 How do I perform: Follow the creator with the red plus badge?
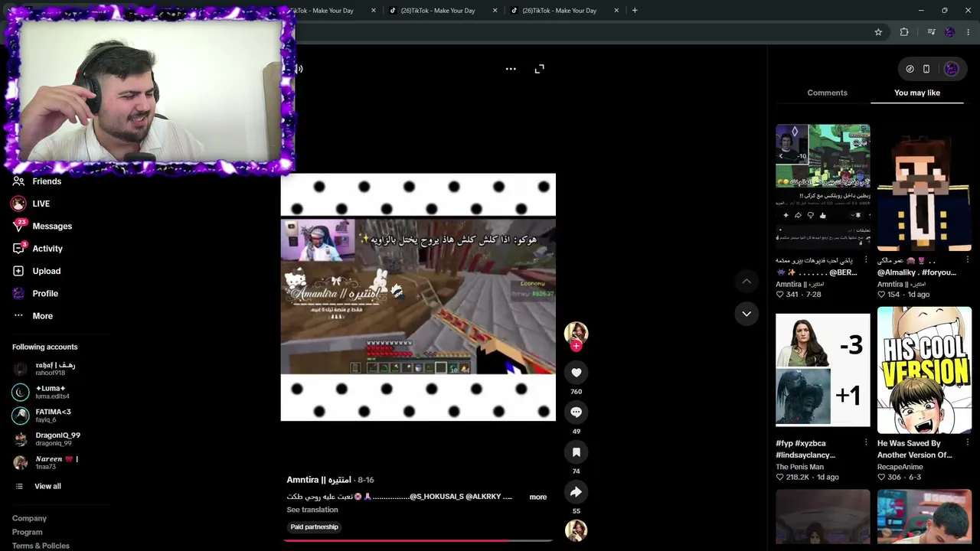(x=577, y=346)
